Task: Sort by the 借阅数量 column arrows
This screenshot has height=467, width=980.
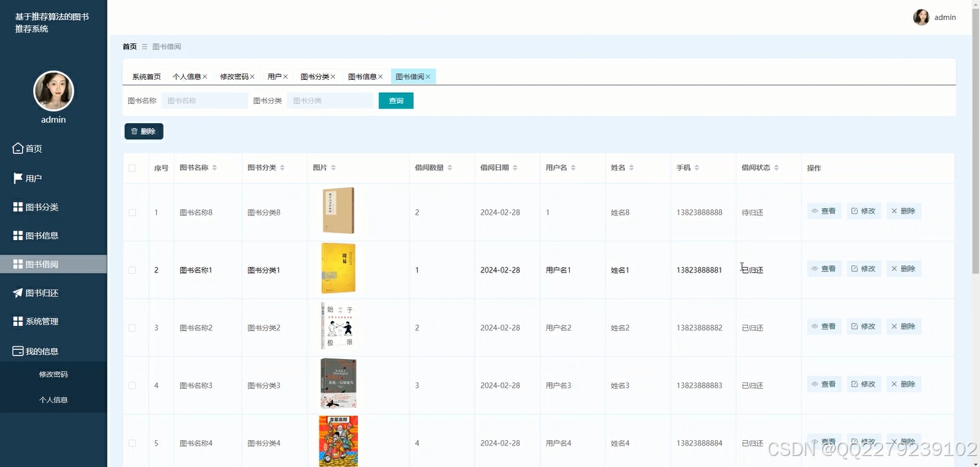Action: point(450,167)
